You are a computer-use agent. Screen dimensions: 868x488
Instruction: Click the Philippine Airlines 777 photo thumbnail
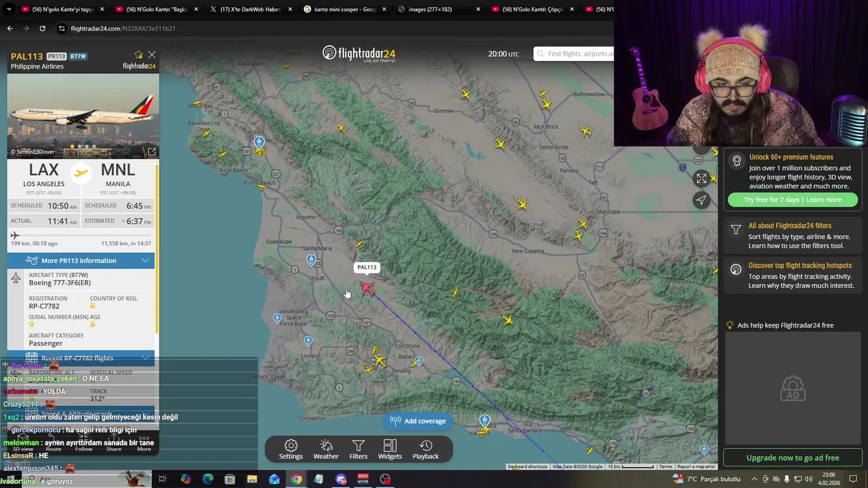pos(83,116)
